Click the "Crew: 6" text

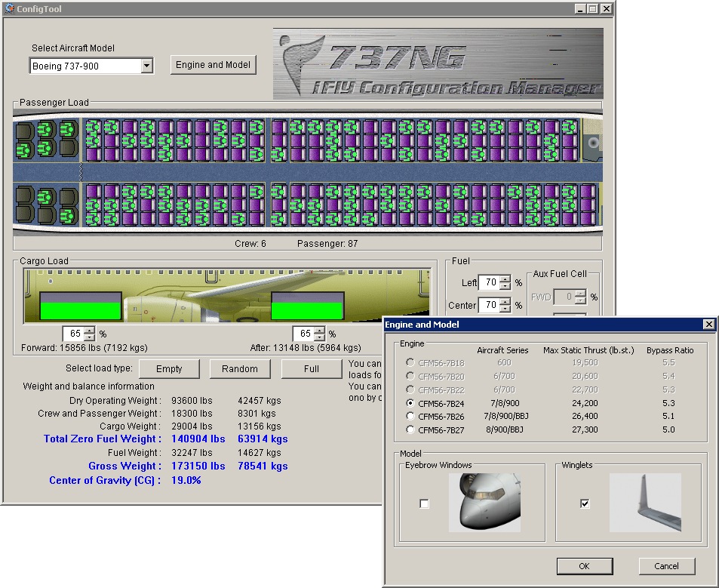tap(250, 244)
